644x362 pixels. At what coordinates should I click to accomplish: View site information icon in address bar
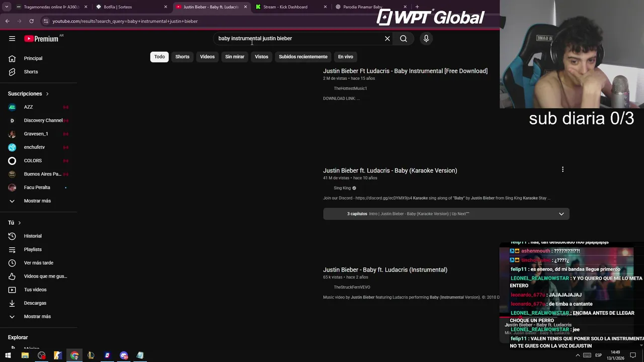[46, 21]
